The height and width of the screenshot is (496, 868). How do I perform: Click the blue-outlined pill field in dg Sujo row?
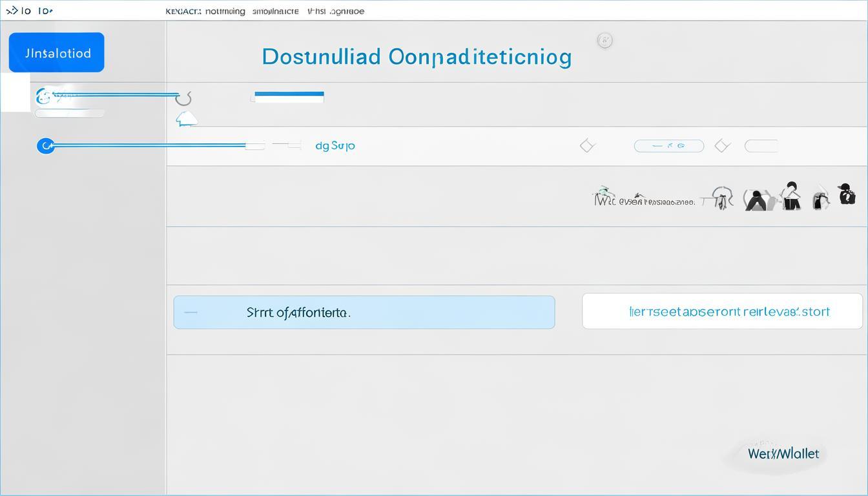668,146
